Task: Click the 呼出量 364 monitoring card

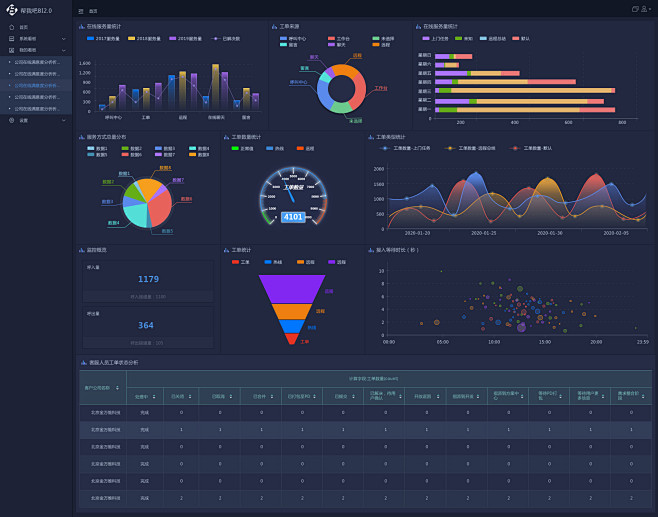Action: (147, 326)
